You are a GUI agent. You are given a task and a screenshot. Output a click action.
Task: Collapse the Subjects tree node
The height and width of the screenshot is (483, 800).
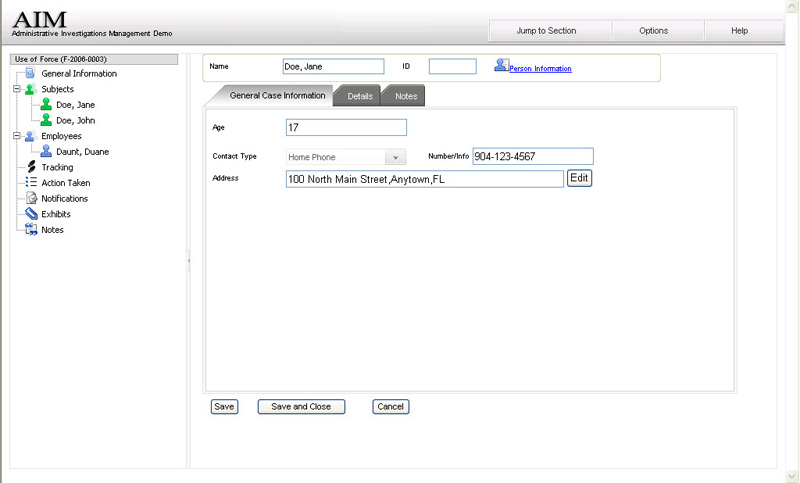17,89
